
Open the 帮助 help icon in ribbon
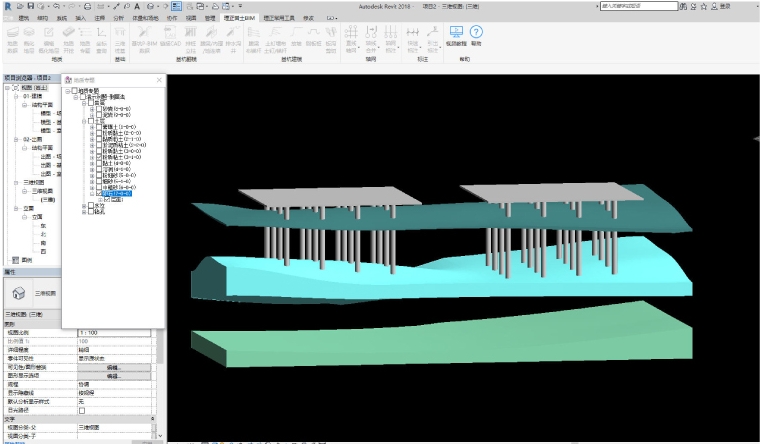click(476, 33)
